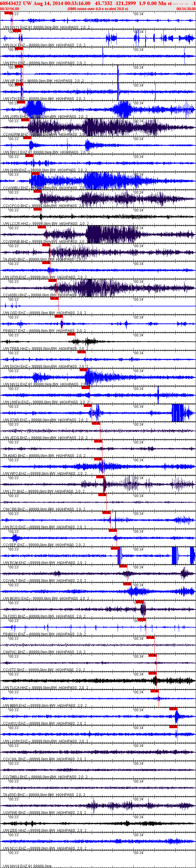Select the CC STD BHZ station label

[x=44, y=670]
